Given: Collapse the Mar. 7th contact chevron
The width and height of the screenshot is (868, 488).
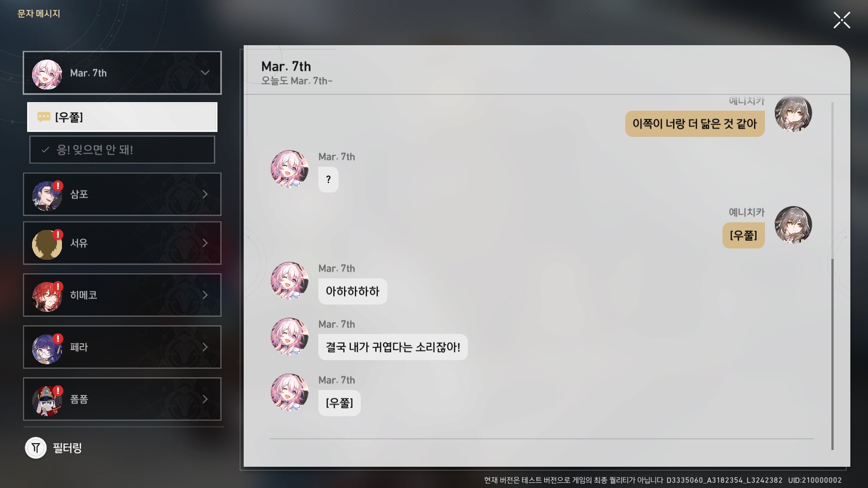Looking at the screenshot, I should click(205, 73).
